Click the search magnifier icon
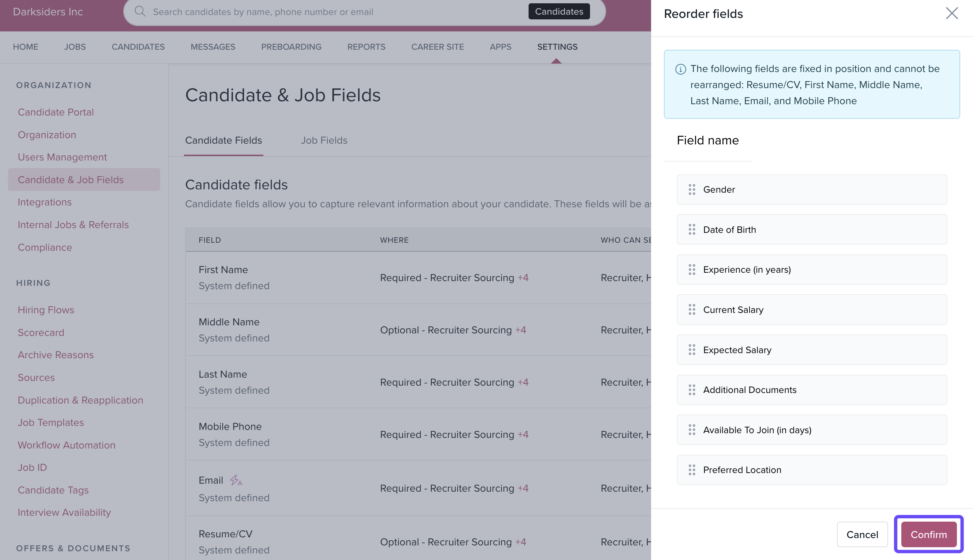Viewport: 973px width, 560px height. coord(140,12)
